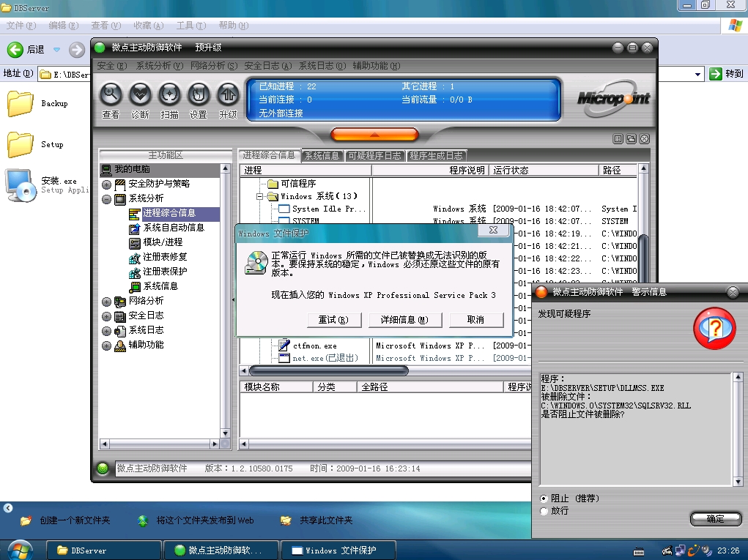The image size is (748, 560).
Task: Sort by 进程 column header
Action: 306,170
